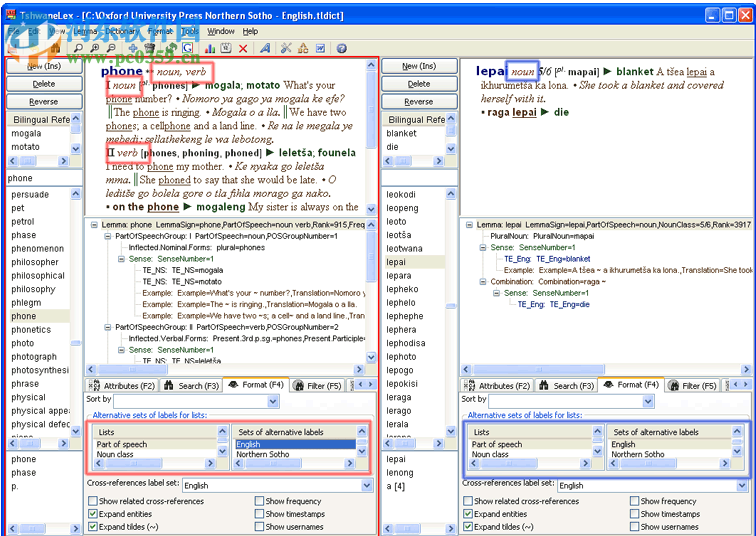Click the green arrows refresh icon
The width and height of the screenshot is (756, 536).
pos(171,48)
